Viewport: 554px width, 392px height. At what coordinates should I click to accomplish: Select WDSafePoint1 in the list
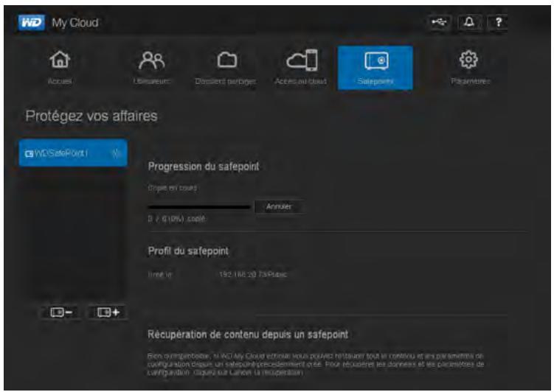[x=73, y=153]
